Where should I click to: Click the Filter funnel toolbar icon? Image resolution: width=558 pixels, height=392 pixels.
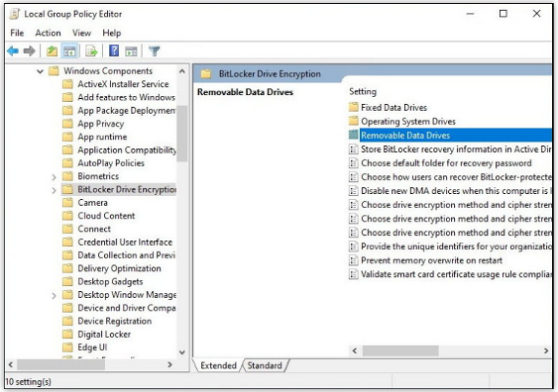154,51
